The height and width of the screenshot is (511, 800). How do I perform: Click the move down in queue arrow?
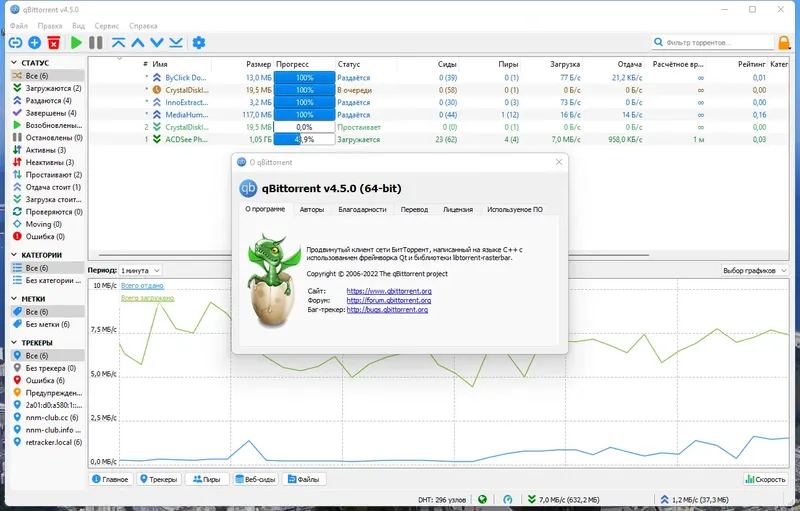[x=157, y=43]
